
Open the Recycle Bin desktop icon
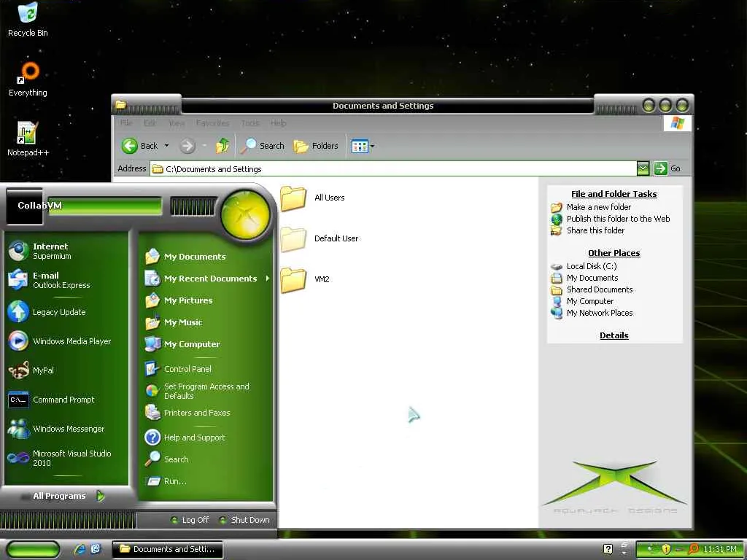tap(28, 20)
